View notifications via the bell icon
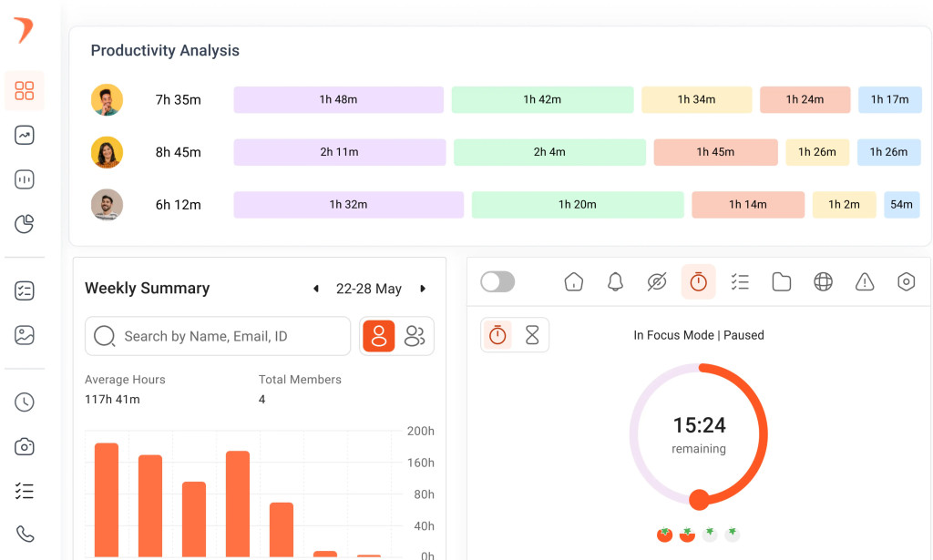Viewport: 933px width, 560px height. [x=615, y=282]
